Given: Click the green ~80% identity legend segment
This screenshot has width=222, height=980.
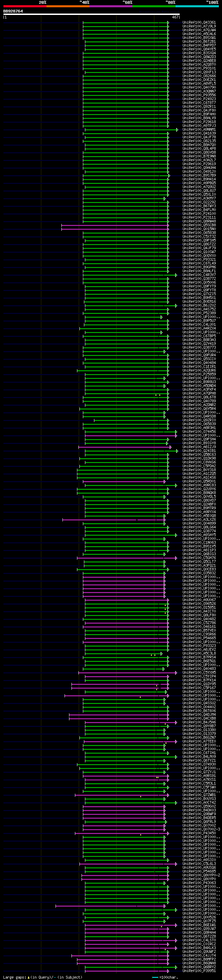Looking at the screenshot, I should [x=154, y=6].
